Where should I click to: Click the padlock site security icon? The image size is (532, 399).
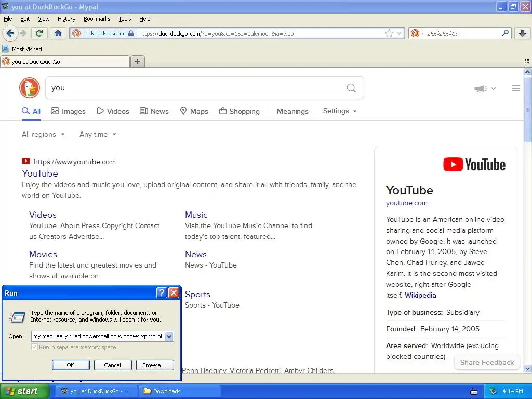tap(131, 33)
